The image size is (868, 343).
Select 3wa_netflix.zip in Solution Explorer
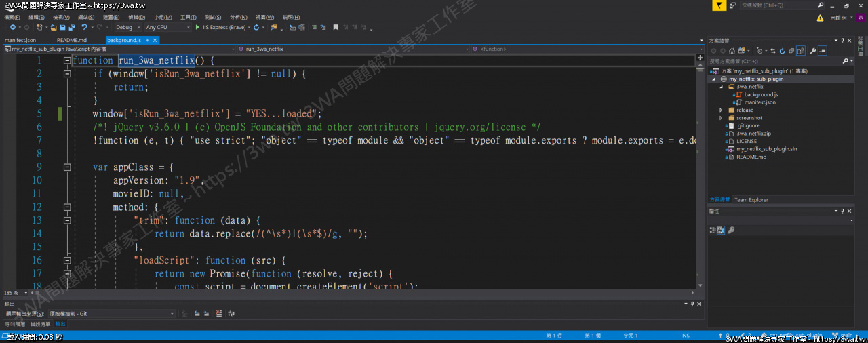753,134
